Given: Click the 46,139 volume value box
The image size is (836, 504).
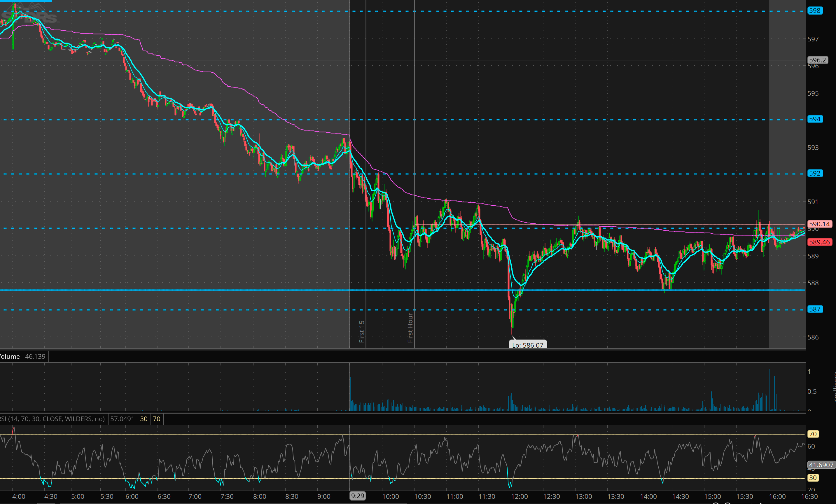Looking at the screenshot, I should [35, 356].
